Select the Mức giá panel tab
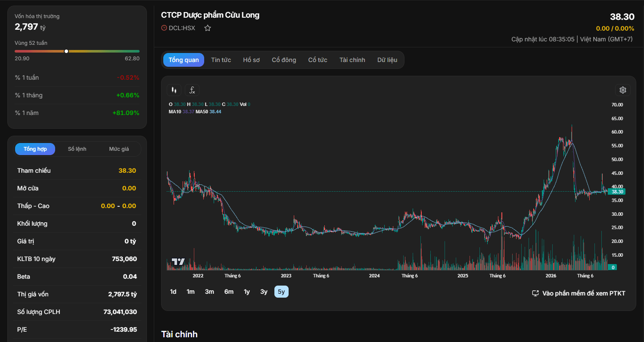 [x=119, y=149]
